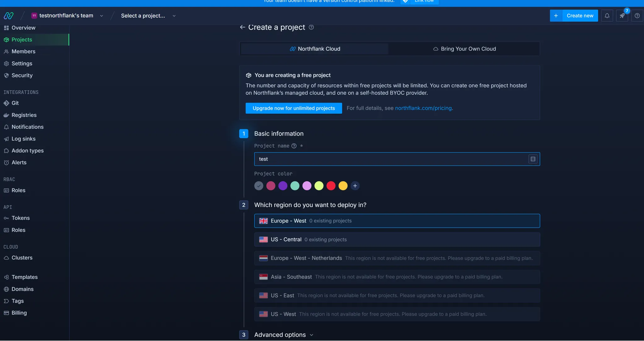Choose the purple project color

pos(283,186)
